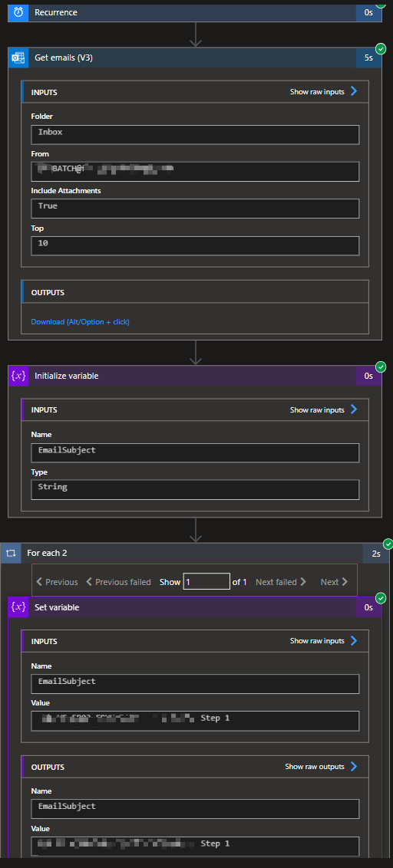Click green success checkmark on Initialize variable
The height and width of the screenshot is (868, 393).
pos(381,367)
